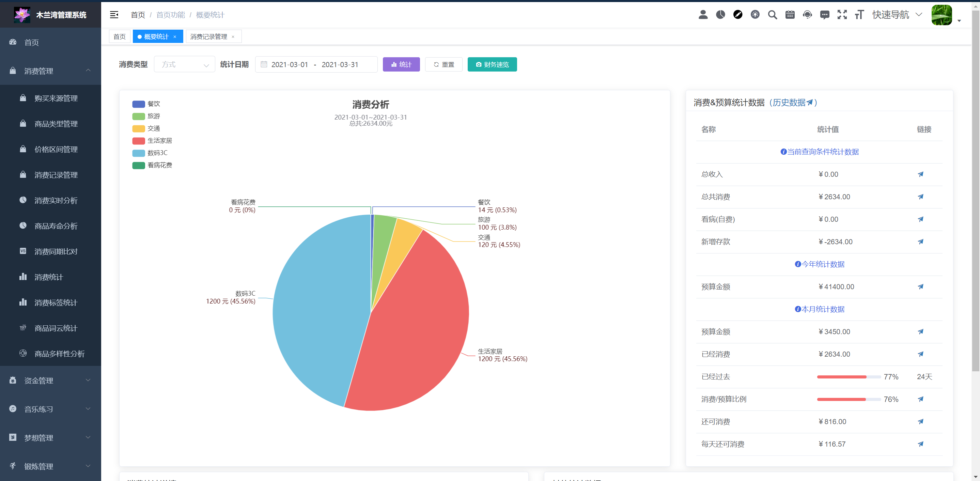Open 价格区间管理 in the sidebar

pyautogui.click(x=51, y=149)
